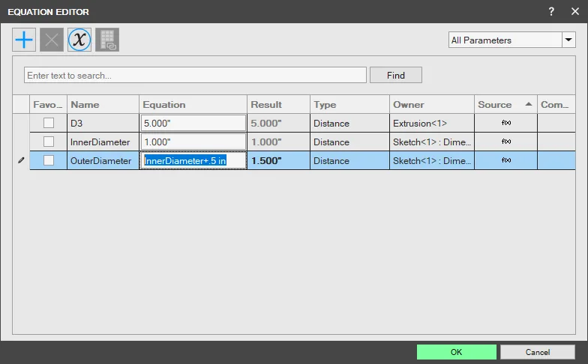Click the 1.500" result cell
588x364 pixels.
click(279, 160)
